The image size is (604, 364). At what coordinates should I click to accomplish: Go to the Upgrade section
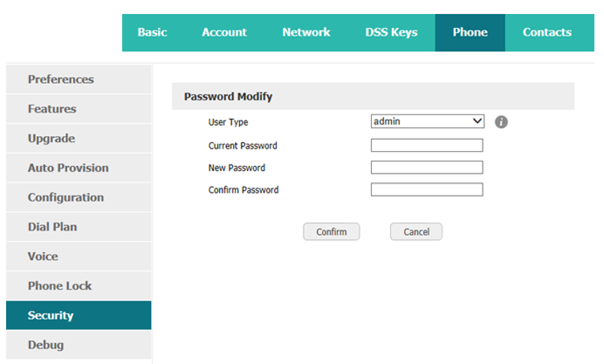(79, 138)
